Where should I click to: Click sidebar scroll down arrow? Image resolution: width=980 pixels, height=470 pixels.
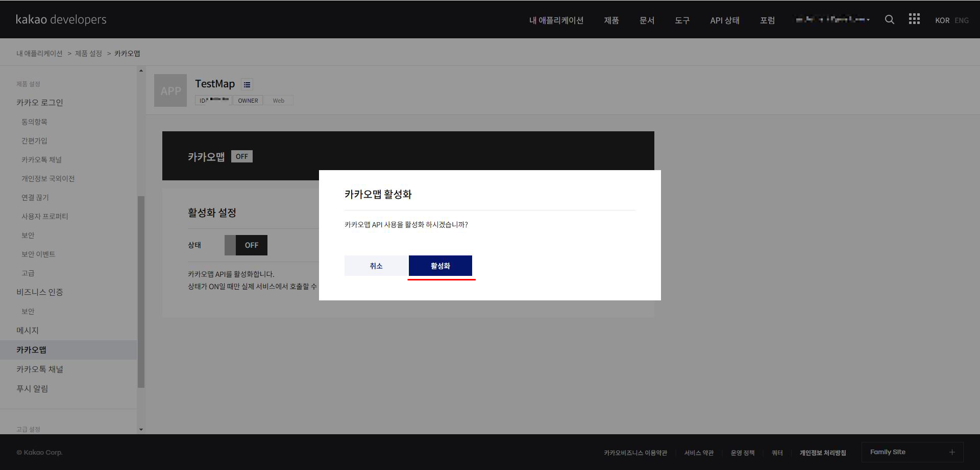[x=141, y=430]
